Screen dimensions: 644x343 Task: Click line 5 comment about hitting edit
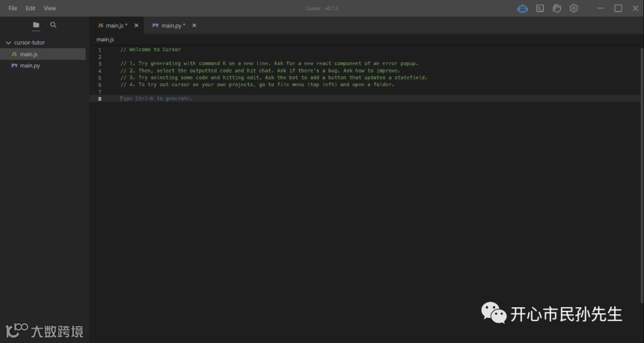tap(274, 78)
